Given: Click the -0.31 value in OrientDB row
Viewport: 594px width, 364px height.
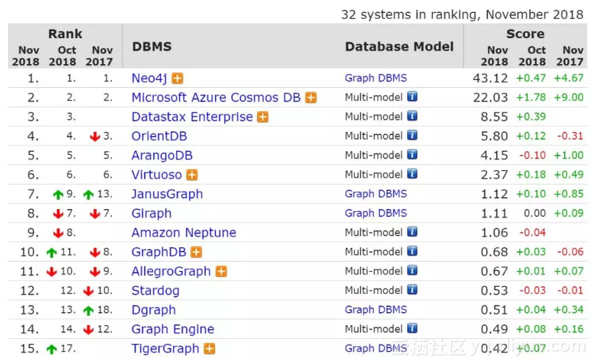Looking at the screenshot, I should tap(570, 136).
